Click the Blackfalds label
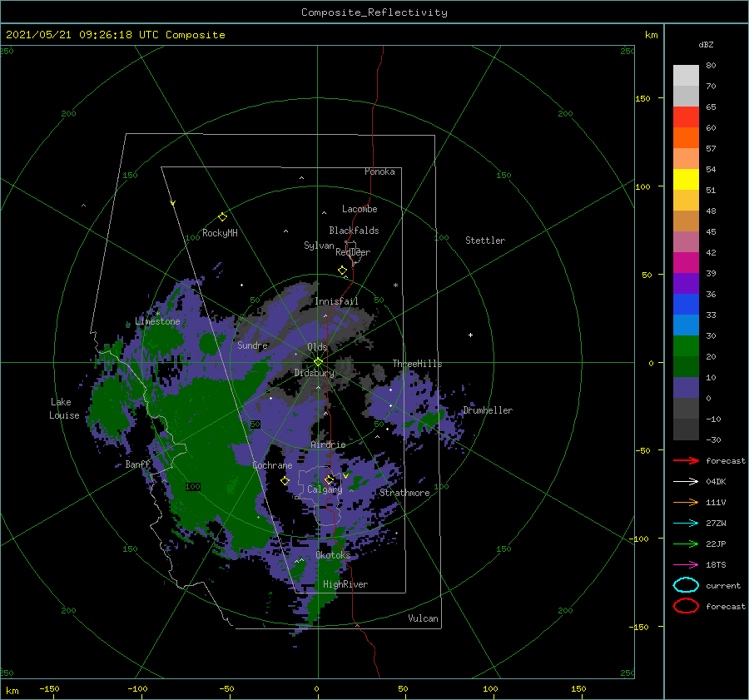The image size is (749, 700). (354, 231)
